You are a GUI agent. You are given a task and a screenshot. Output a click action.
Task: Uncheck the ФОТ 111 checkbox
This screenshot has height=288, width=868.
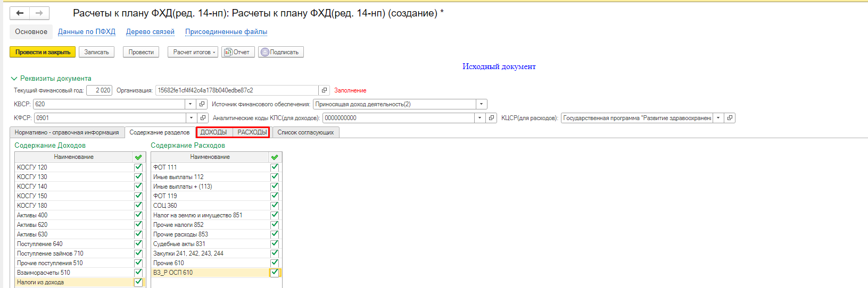point(275,167)
